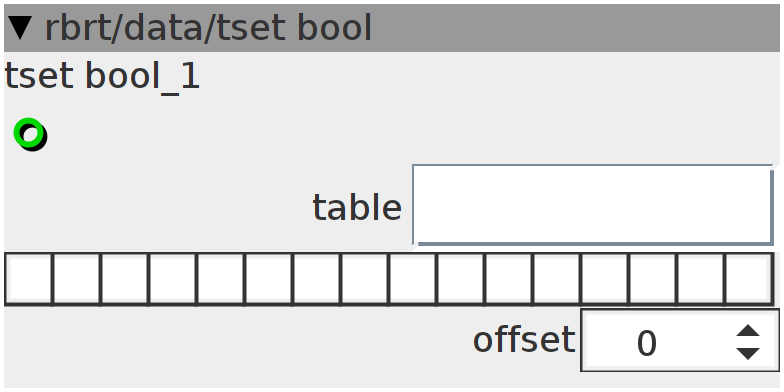
Task: Toggle the fifteenth boolean cell in the row
Action: pos(700,278)
